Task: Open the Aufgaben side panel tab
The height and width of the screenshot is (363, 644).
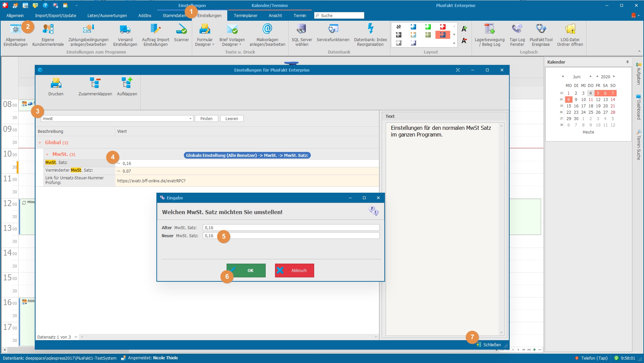Action: pyautogui.click(x=639, y=74)
